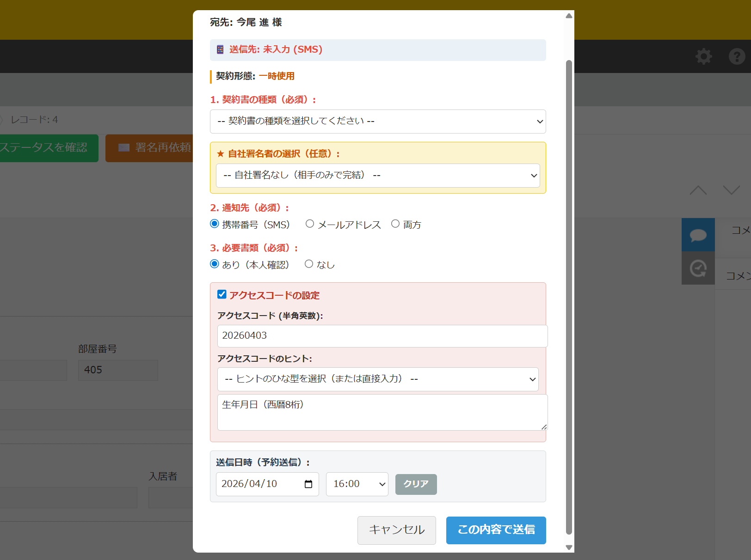Select the メールアドレス radio option
The height and width of the screenshot is (560, 751).
[x=310, y=224]
